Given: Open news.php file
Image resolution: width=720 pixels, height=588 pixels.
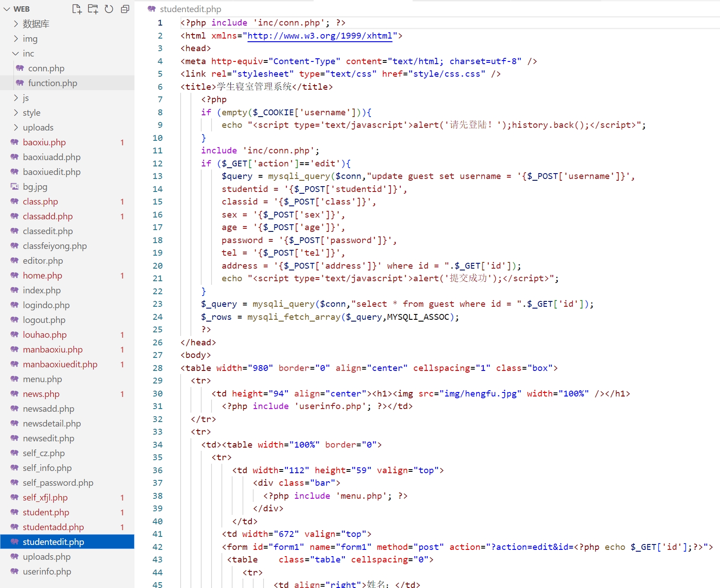Looking at the screenshot, I should 67,394.
